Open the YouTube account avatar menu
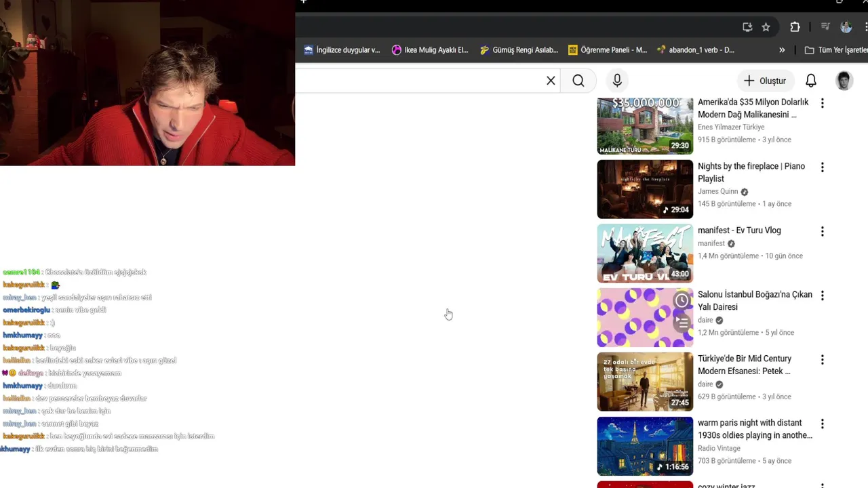This screenshot has height=488, width=868. (844, 81)
